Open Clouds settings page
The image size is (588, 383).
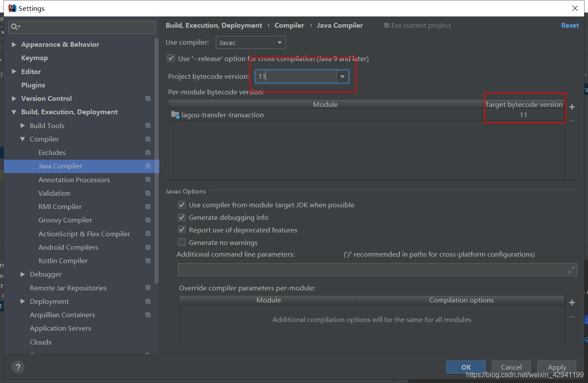41,342
